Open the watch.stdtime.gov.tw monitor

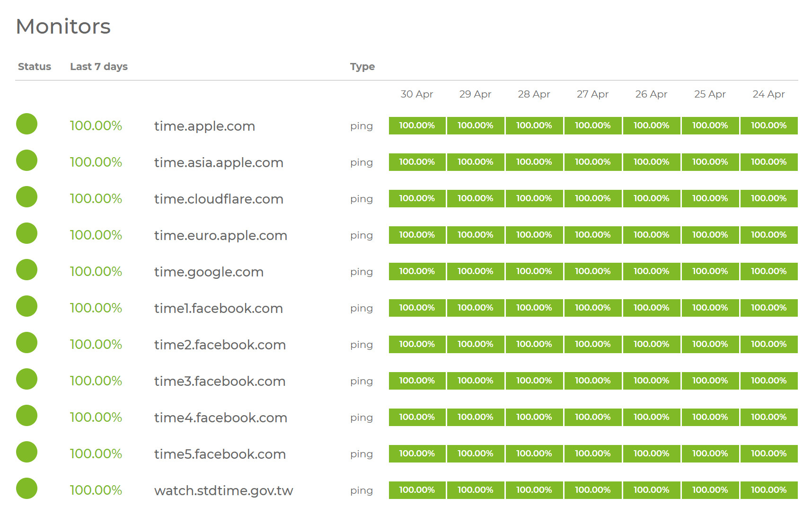coord(224,491)
